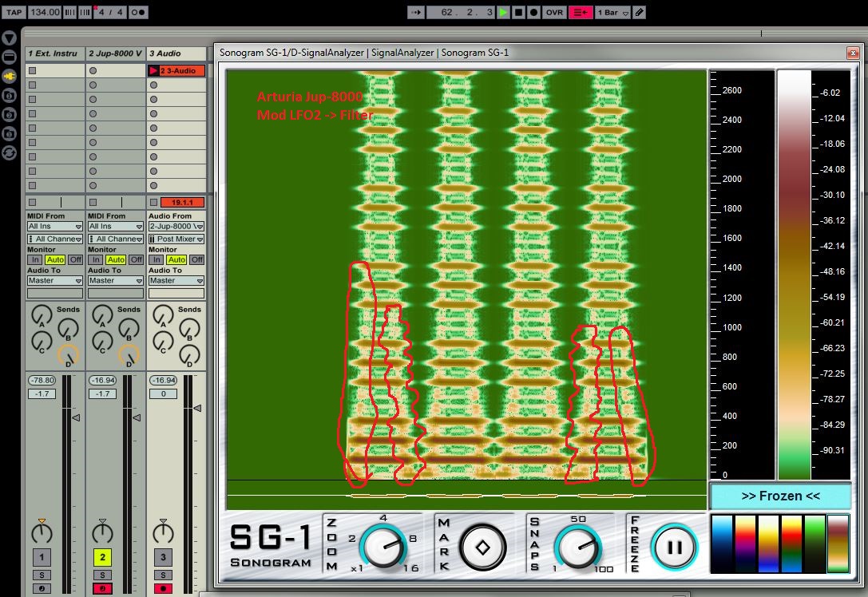
Task: Set track 3 monitor to In
Action: pos(157,259)
